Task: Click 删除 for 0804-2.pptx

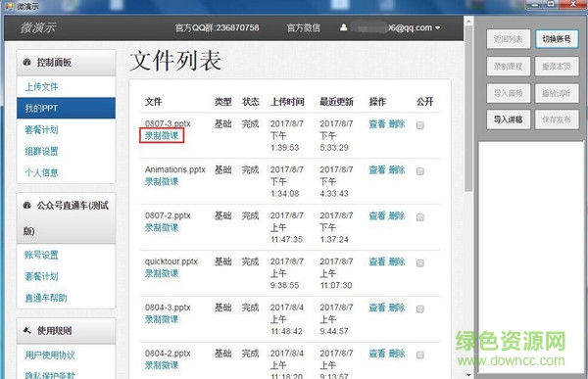Action: (397, 354)
